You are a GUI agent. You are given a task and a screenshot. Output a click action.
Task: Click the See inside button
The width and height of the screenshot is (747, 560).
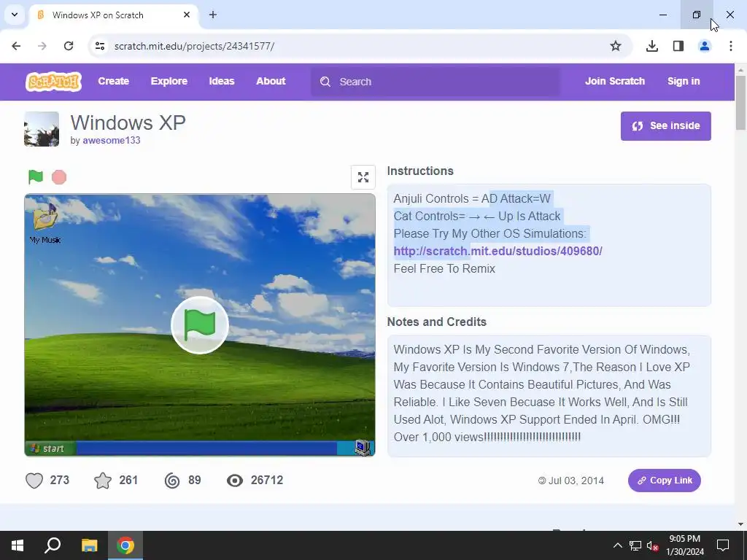pos(665,126)
